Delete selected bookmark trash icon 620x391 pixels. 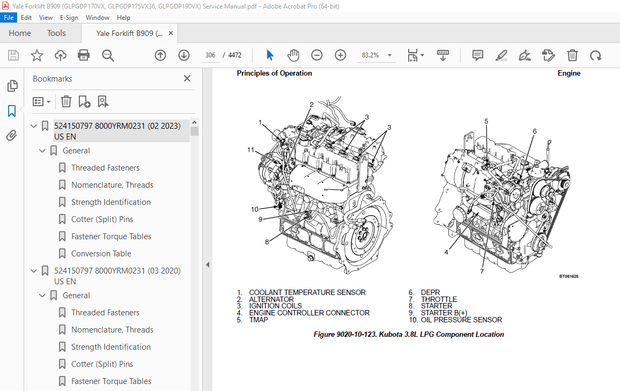coord(66,102)
